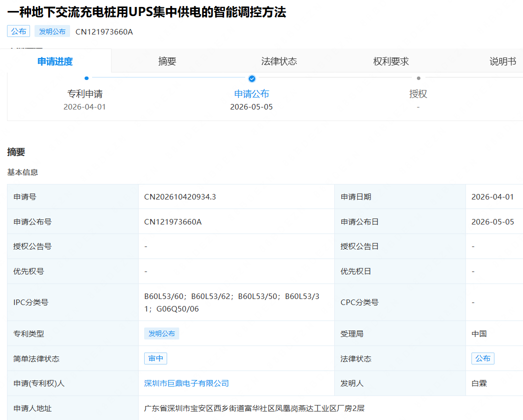
Task: Select the 权利要求 tab
Action: 391,61
